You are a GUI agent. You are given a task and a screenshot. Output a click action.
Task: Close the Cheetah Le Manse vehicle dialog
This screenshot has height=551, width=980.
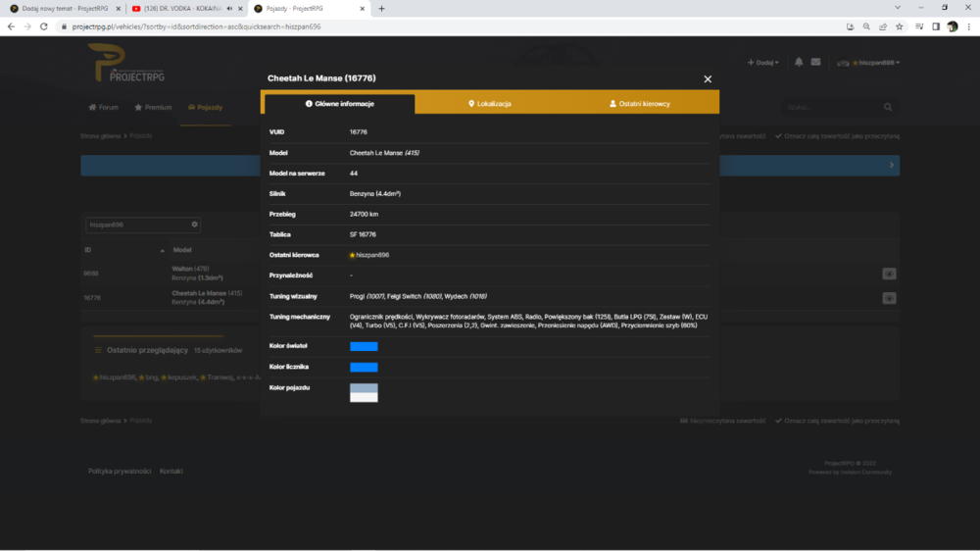(708, 78)
